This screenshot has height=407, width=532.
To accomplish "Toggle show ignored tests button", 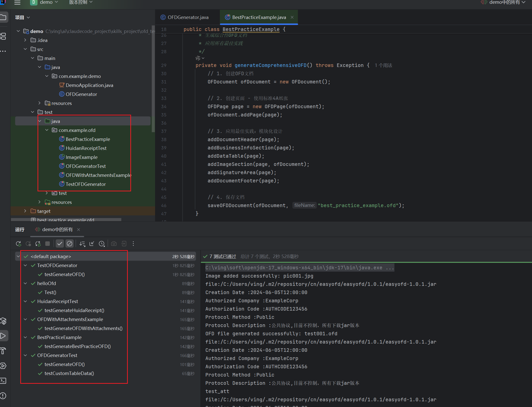I will [x=70, y=244].
